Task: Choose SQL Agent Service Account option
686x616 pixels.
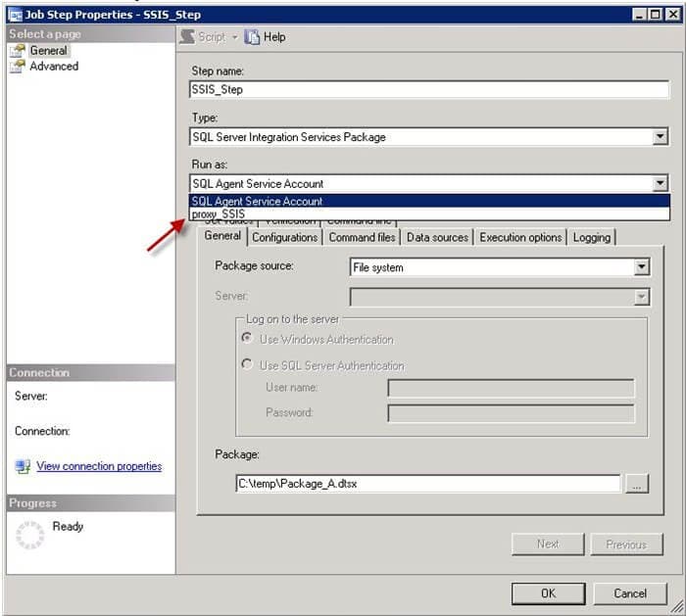Action: coord(258,201)
